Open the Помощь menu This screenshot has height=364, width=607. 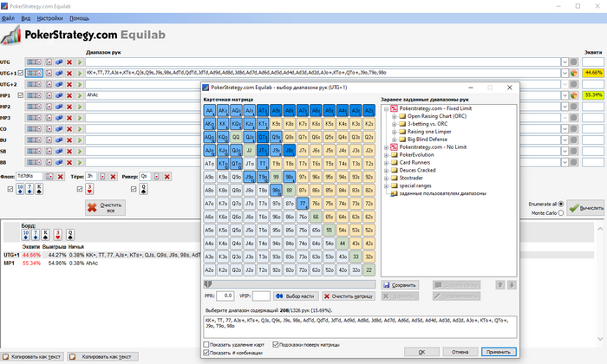(80, 18)
